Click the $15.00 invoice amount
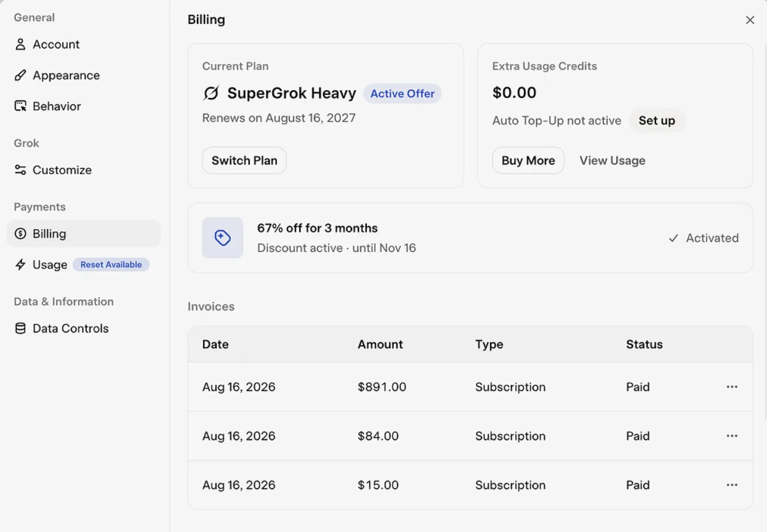The width and height of the screenshot is (767, 532). tap(378, 485)
